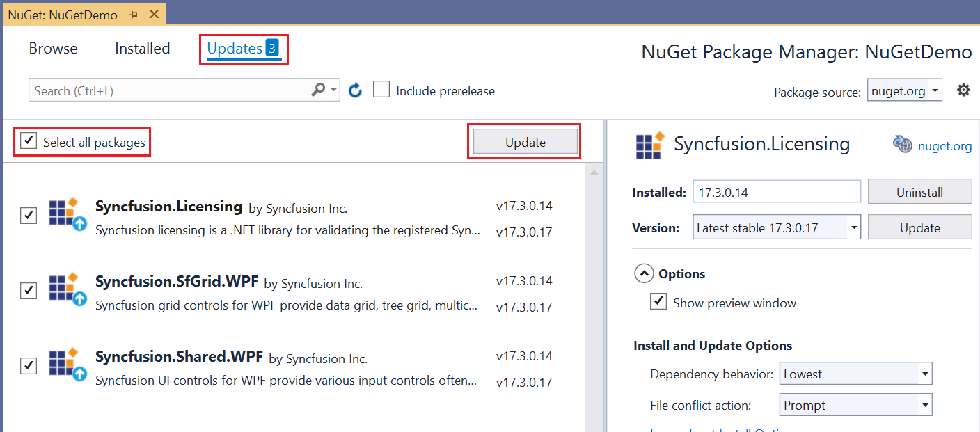The height and width of the screenshot is (432, 980).
Task: Open NuGet settings gear icon
Action: (963, 90)
